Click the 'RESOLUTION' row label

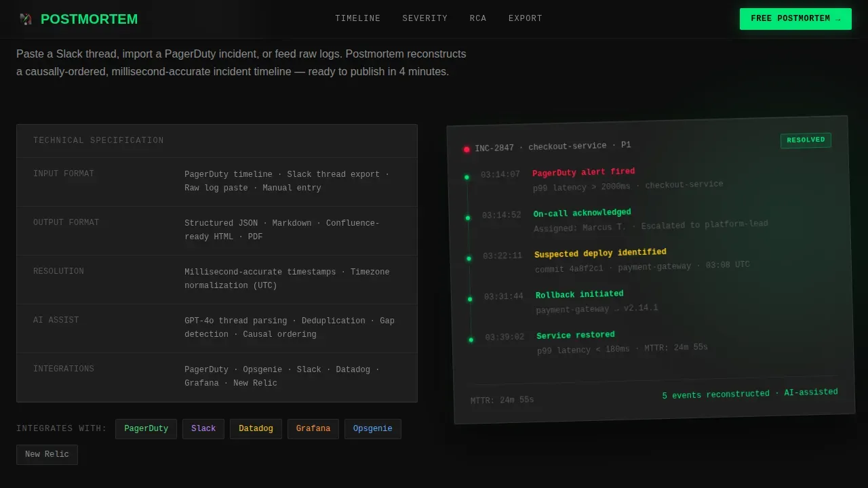(x=58, y=271)
